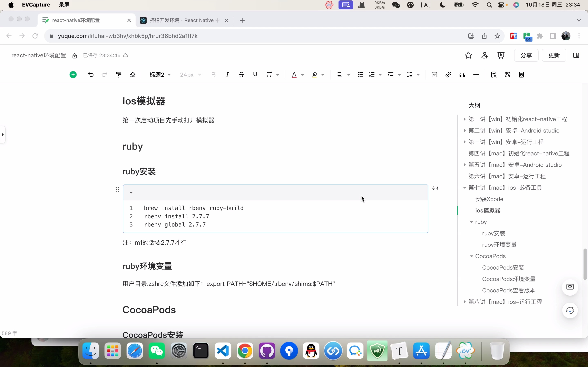Insert a horizontal divider
Screen dimensions: 588x367
pos(476,74)
